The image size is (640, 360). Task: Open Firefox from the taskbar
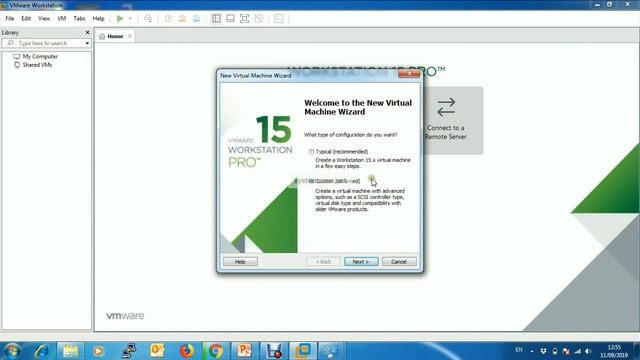(x=187, y=351)
